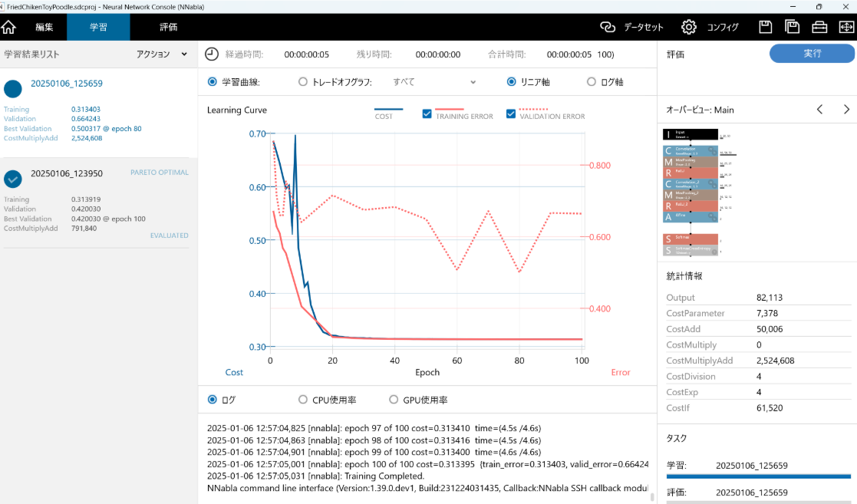The width and height of the screenshot is (857, 504).
Task: Click the 学習結果リスト heading
Action: coord(31,54)
